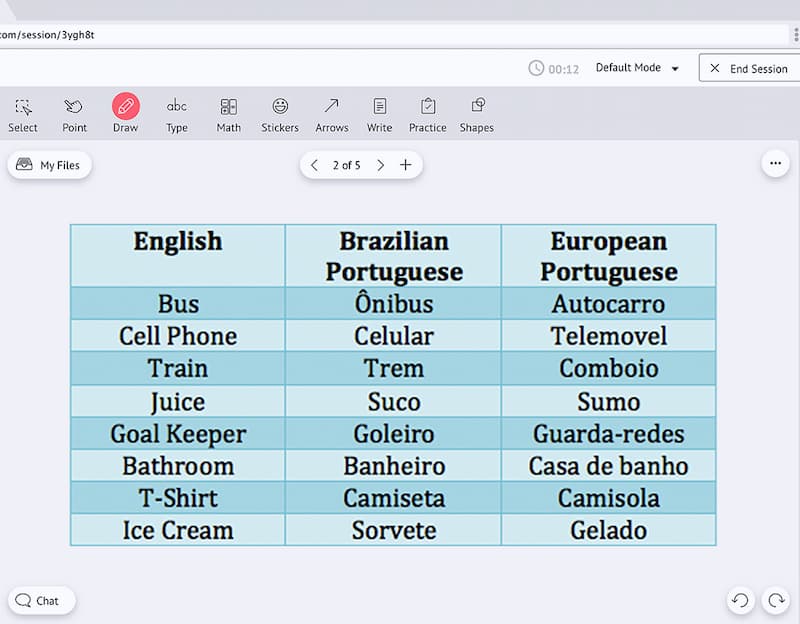Click the 'Cell Phone' table cell
The height and width of the screenshot is (624, 800).
tap(178, 336)
